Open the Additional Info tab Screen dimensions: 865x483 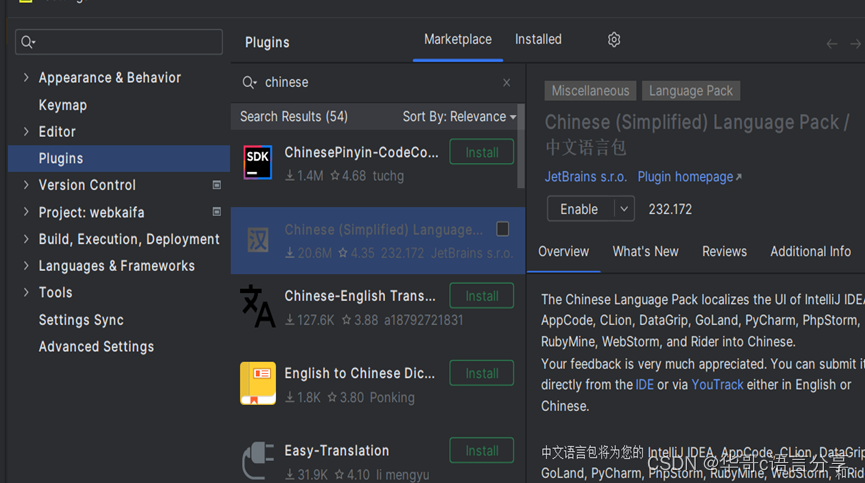point(810,251)
